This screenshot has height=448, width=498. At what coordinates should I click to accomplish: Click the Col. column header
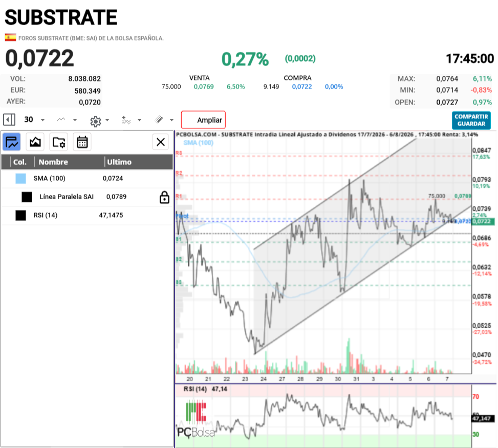click(x=19, y=162)
